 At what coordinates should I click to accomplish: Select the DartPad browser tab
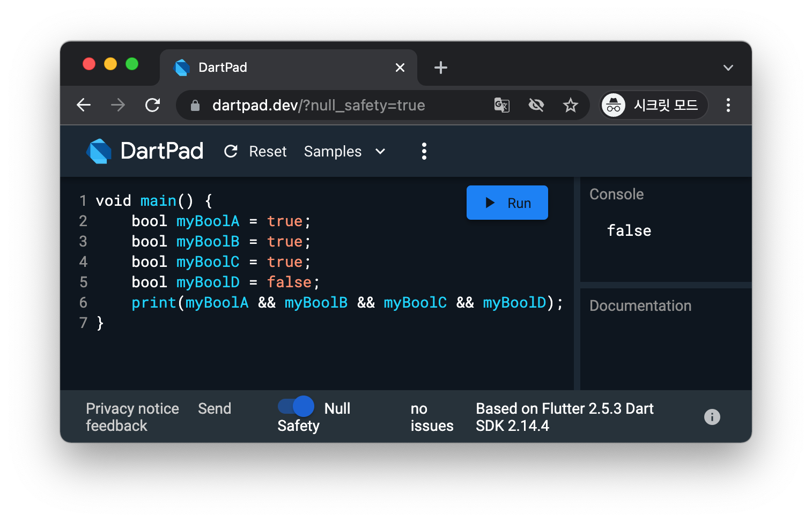(x=289, y=68)
